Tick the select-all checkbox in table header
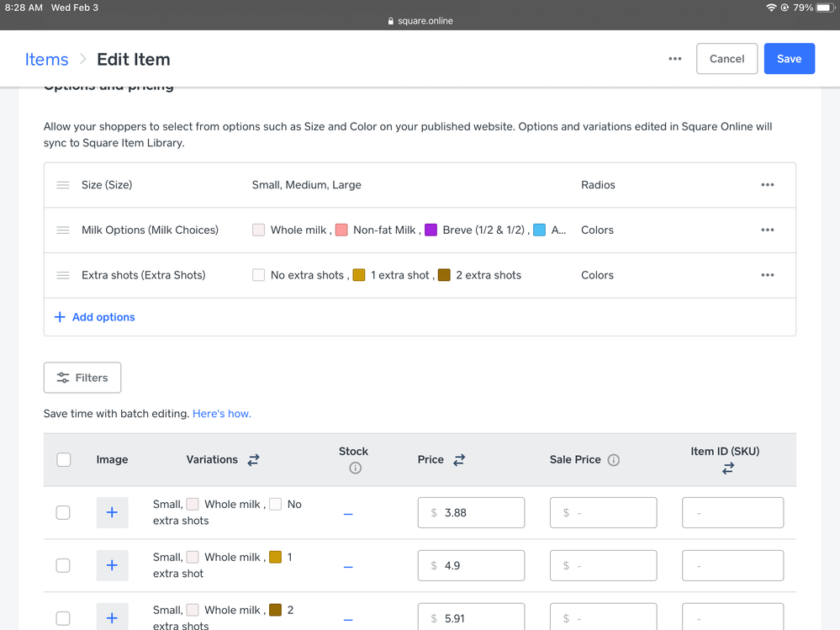840x630 pixels. [64, 460]
